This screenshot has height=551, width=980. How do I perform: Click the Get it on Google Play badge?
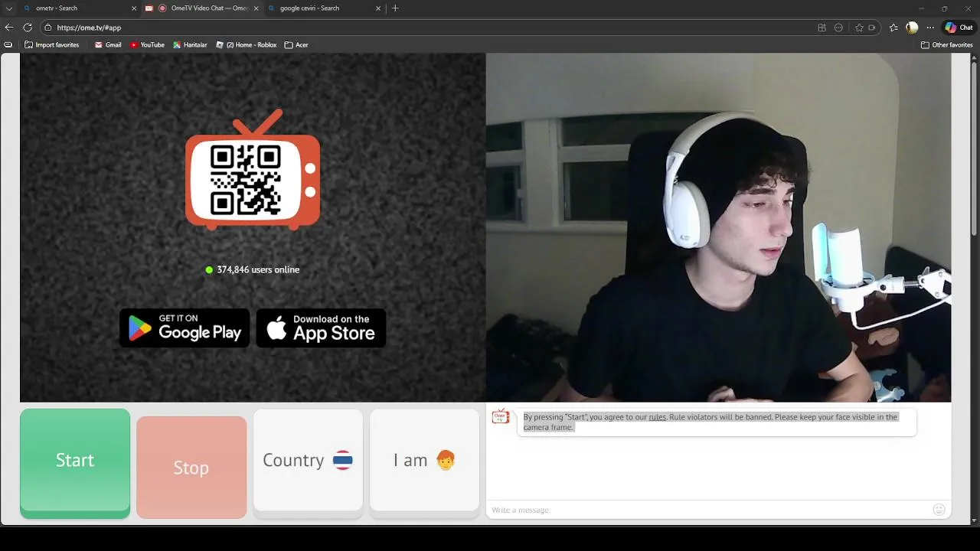(x=185, y=328)
